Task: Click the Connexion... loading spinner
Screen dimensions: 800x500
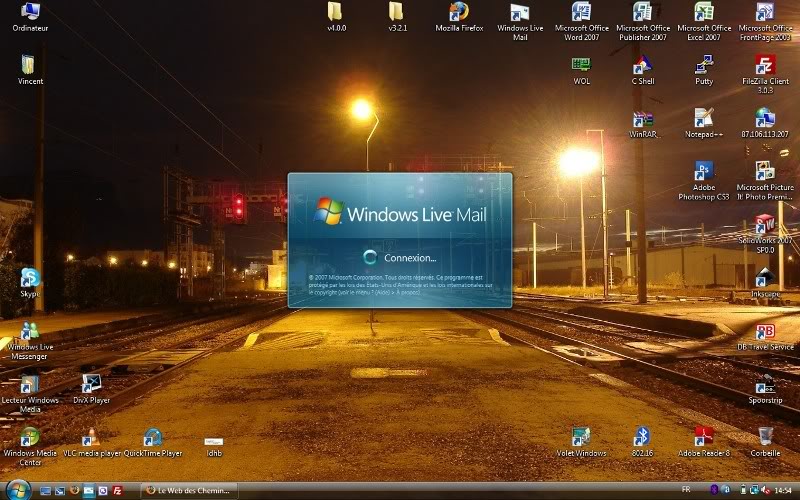Action: (x=370, y=257)
